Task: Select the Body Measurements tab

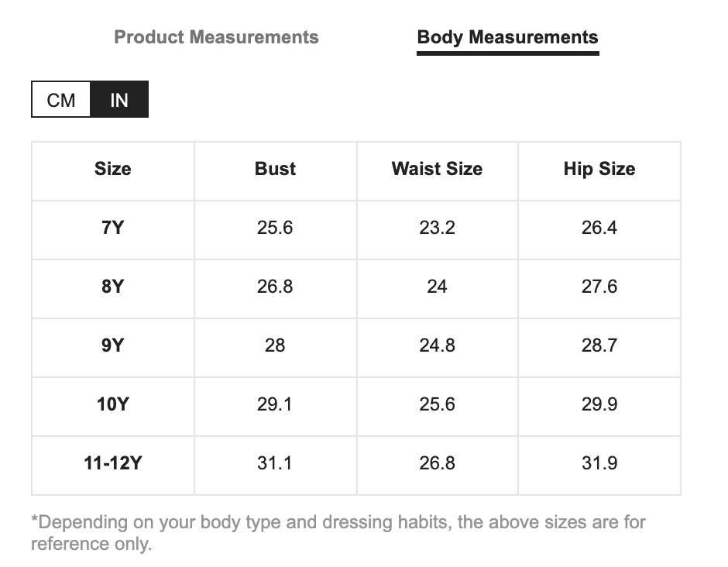Action: coord(507,37)
